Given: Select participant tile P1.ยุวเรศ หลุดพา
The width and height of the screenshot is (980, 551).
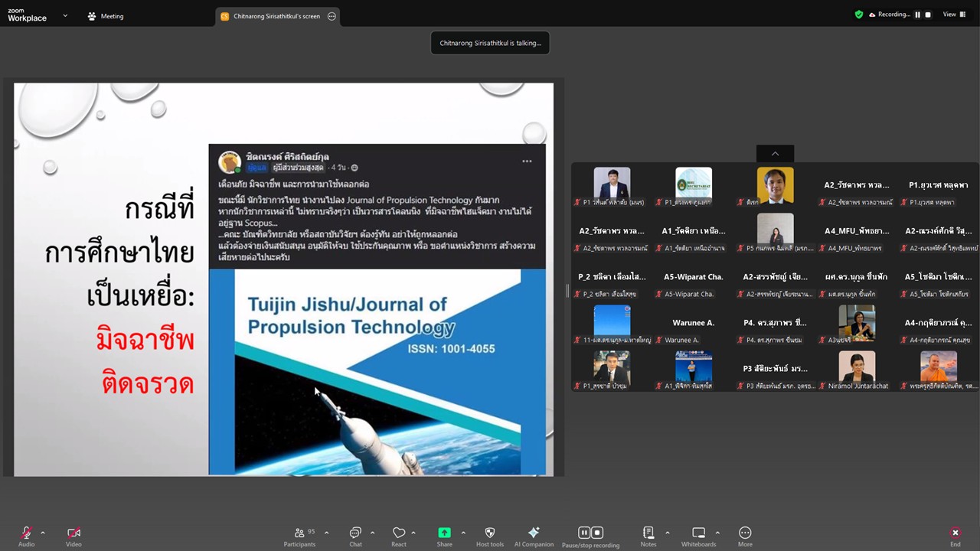Looking at the screenshot, I should click(x=938, y=187).
